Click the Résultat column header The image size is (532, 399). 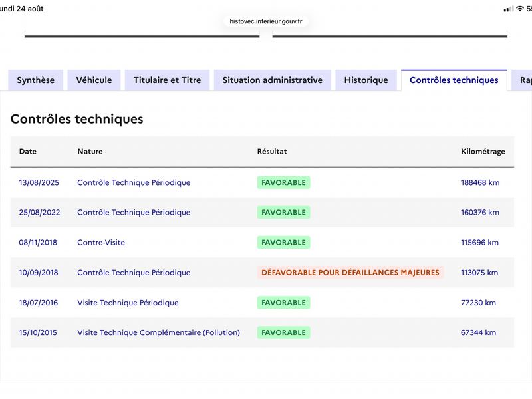point(272,152)
